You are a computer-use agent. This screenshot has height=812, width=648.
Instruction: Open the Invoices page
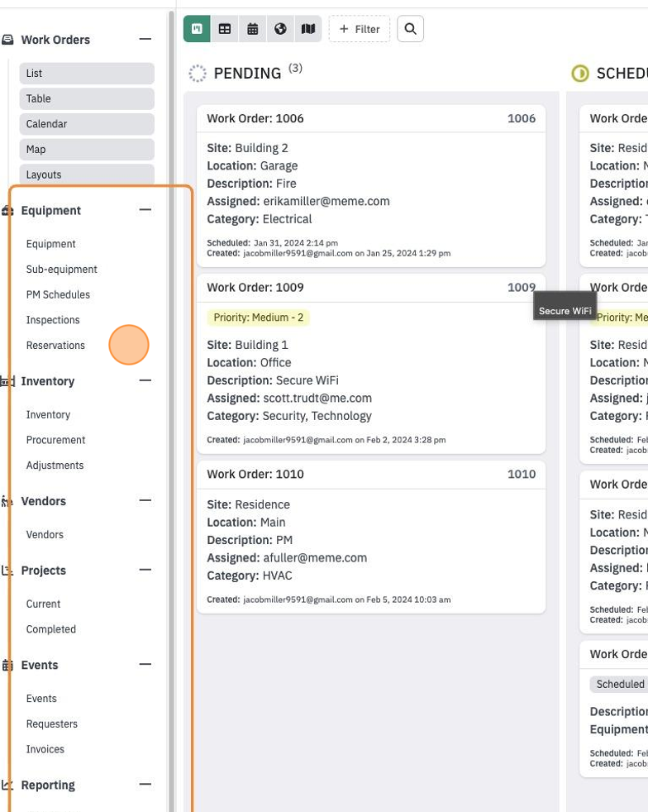(45, 750)
